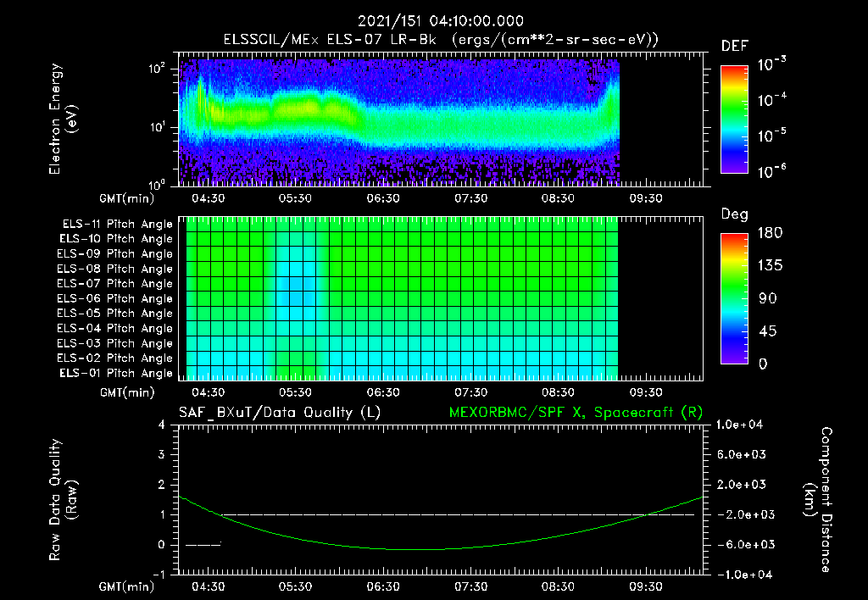Select the 4 tick on data quality axis

click(161, 425)
